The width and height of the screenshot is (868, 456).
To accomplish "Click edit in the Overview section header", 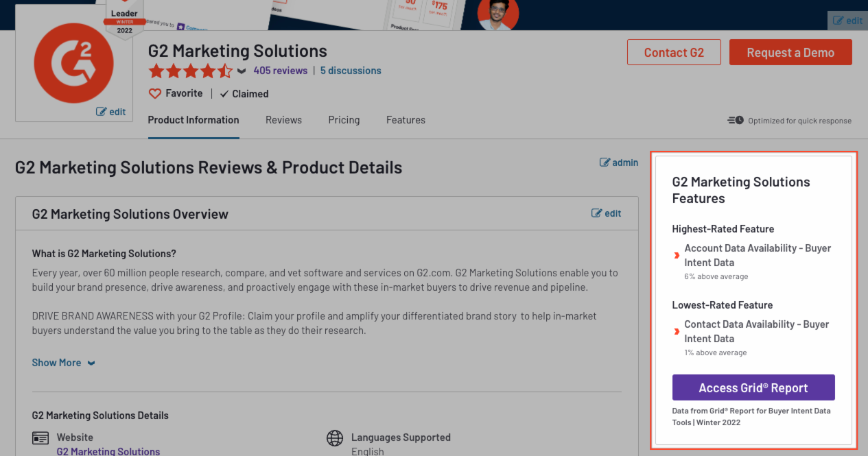I will click(606, 213).
